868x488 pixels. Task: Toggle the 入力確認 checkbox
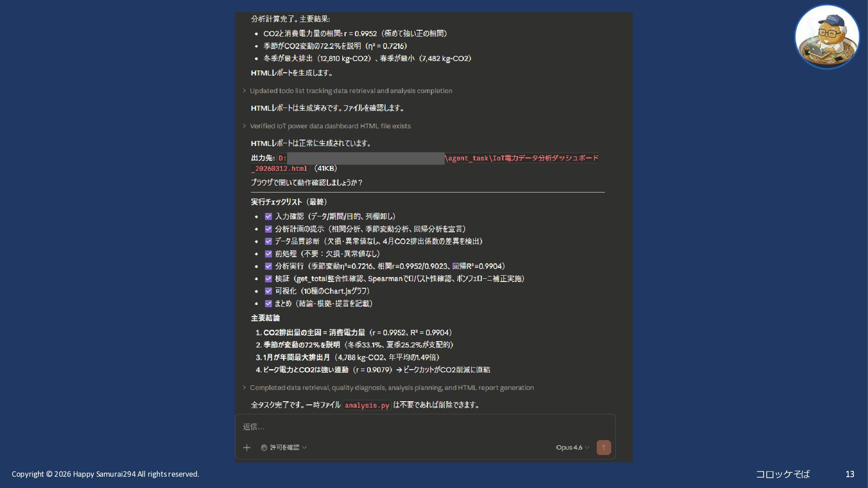click(x=268, y=216)
